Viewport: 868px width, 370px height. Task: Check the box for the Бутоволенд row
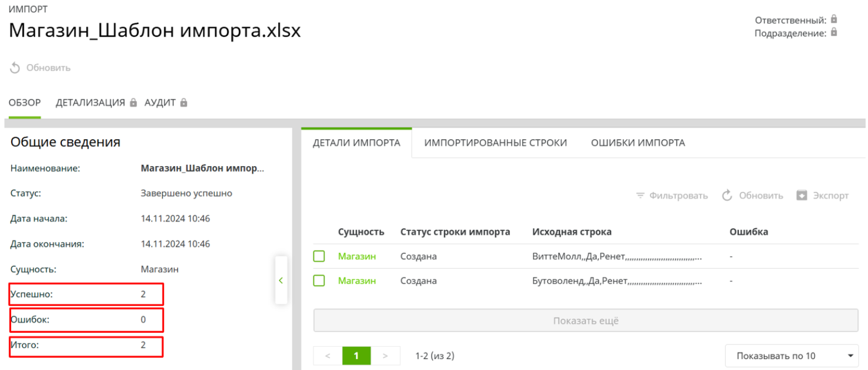pyautogui.click(x=319, y=281)
